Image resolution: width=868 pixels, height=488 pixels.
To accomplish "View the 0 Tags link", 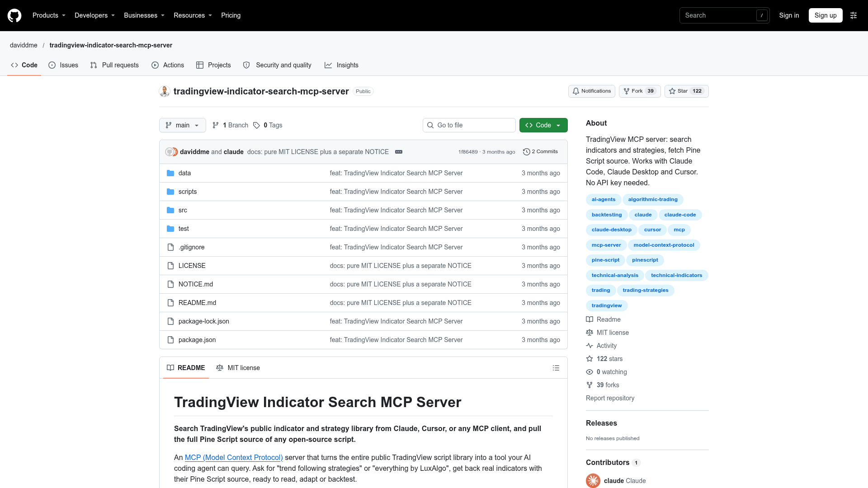I will (x=268, y=125).
